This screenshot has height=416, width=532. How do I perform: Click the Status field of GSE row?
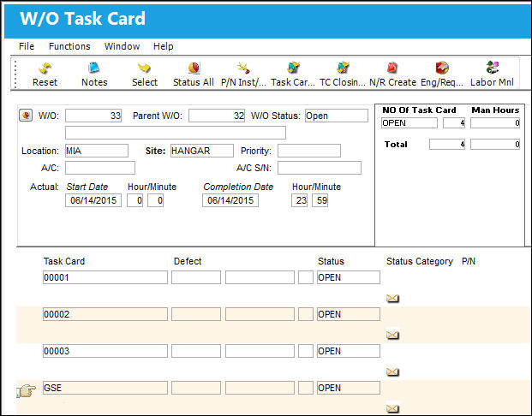point(349,388)
